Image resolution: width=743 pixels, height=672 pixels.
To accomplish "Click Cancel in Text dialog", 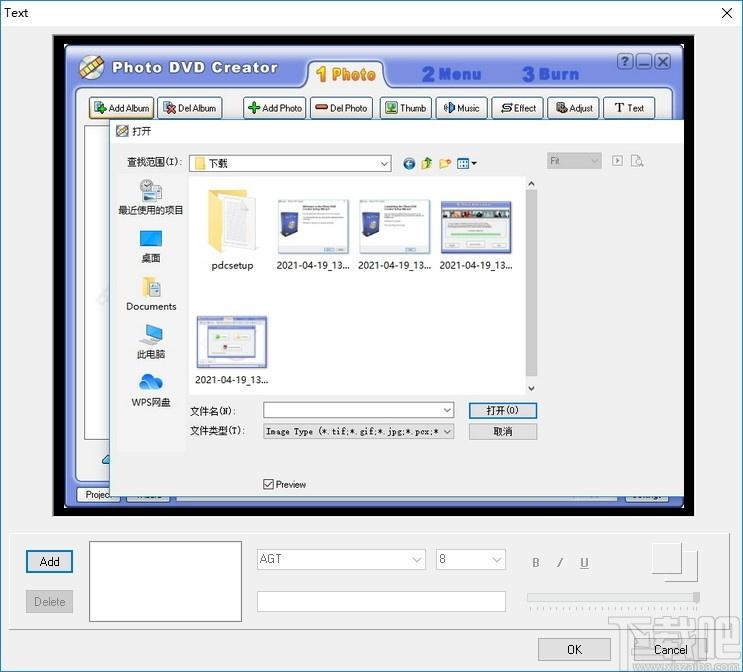I will pos(670,649).
